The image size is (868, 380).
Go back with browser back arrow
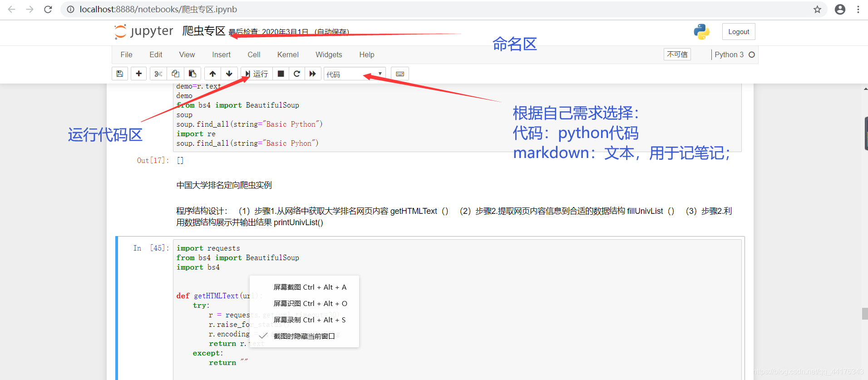pos(12,9)
